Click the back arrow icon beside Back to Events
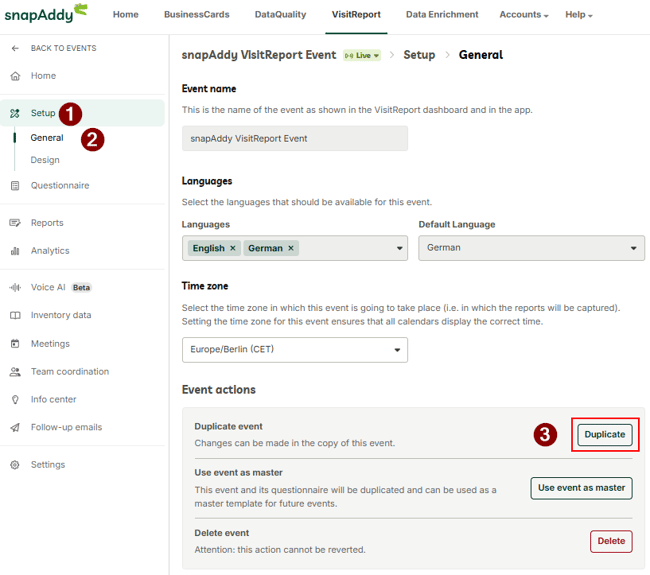Image resolution: width=650 pixels, height=575 pixels. coord(15,49)
